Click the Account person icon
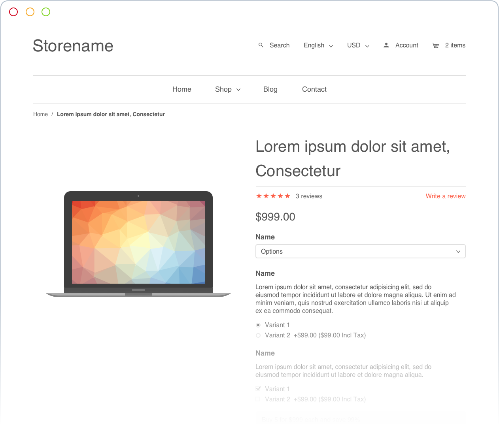The image size is (499, 448). [x=386, y=45]
